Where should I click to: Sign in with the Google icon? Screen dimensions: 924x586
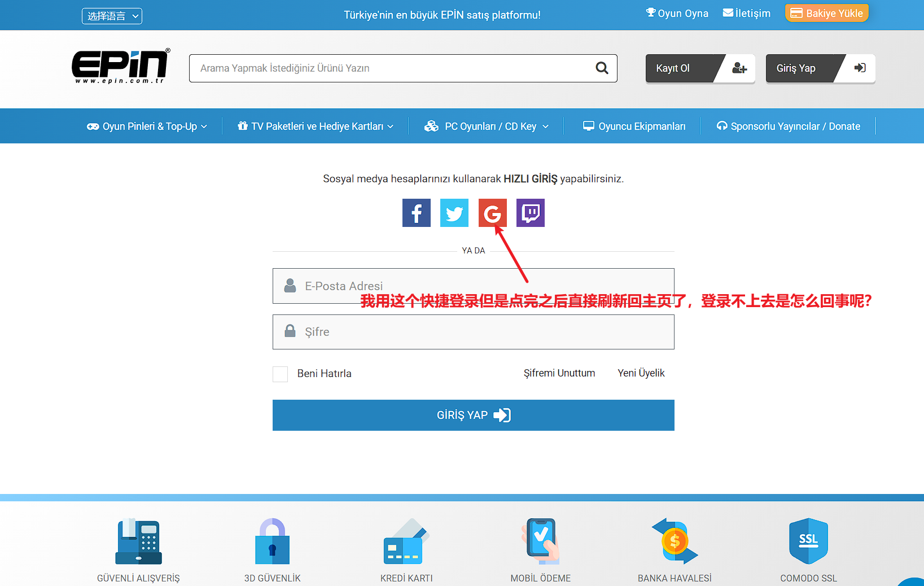click(x=493, y=213)
